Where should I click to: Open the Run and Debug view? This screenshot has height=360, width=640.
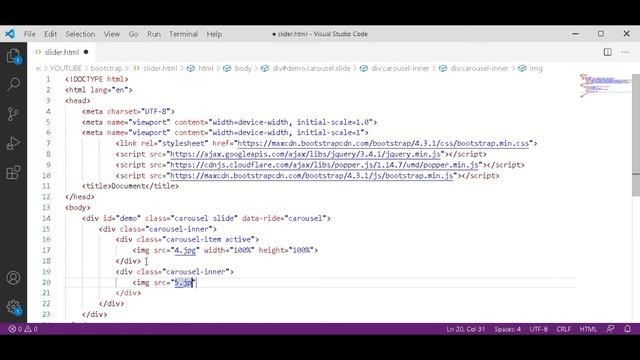tap(13, 143)
